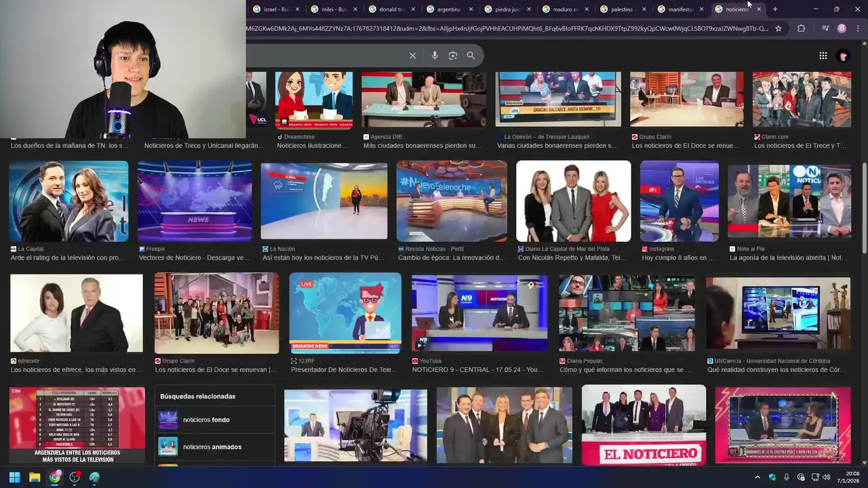Start voice search with the microphone icon
The height and width of the screenshot is (488, 868).
(x=435, y=56)
